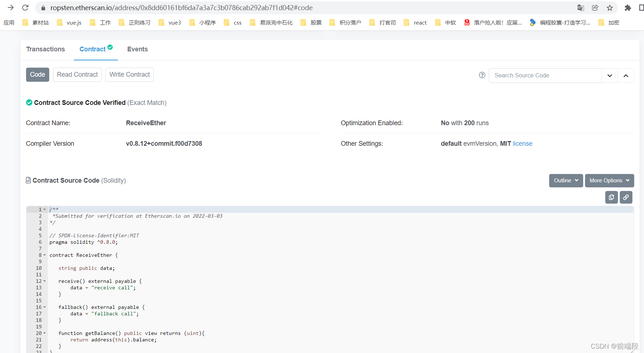Click the search help question mark icon

pyautogui.click(x=482, y=75)
